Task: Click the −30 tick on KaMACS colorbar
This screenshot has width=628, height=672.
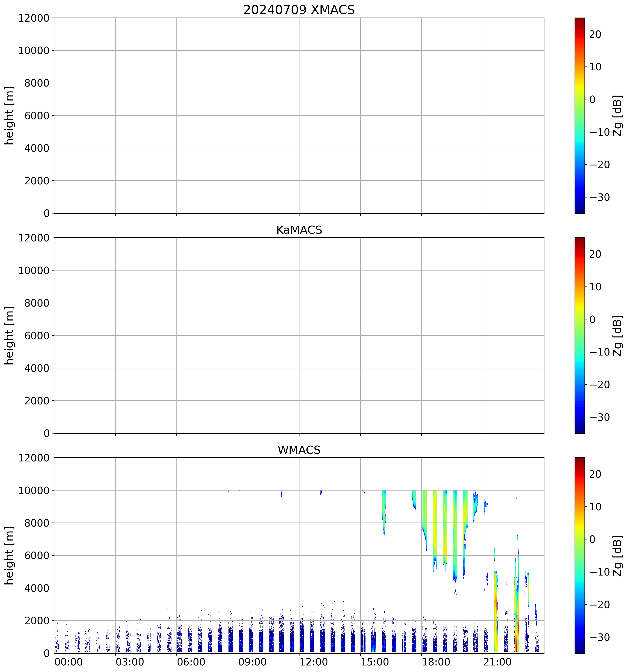Action: (600, 417)
